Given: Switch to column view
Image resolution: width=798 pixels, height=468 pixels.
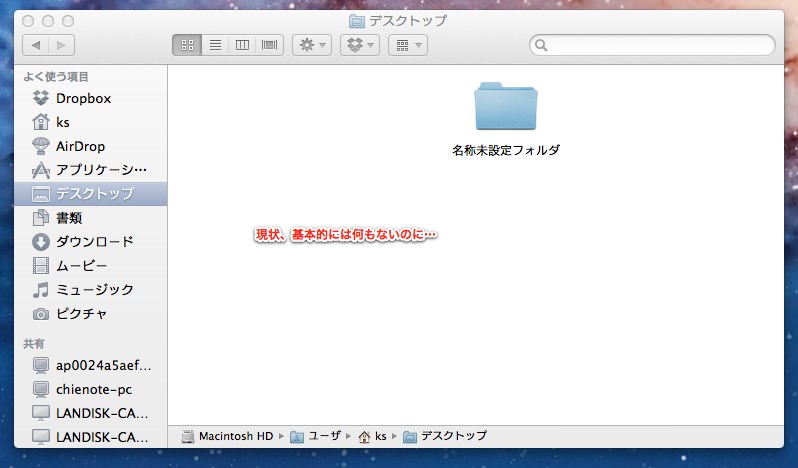Looking at the screenshot, I should pos(242,45).
